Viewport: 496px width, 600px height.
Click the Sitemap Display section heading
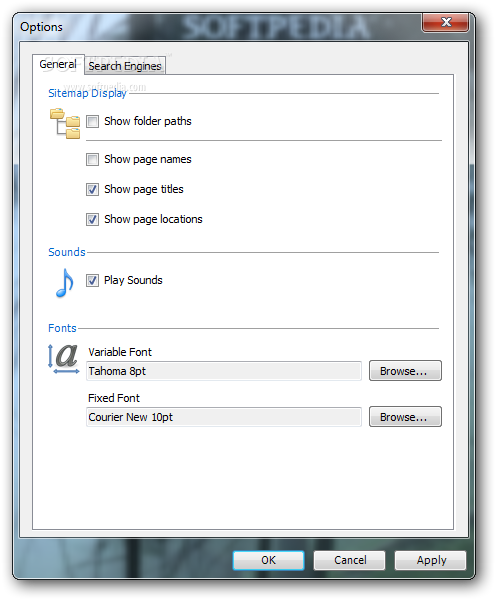[x=87, y=93]
